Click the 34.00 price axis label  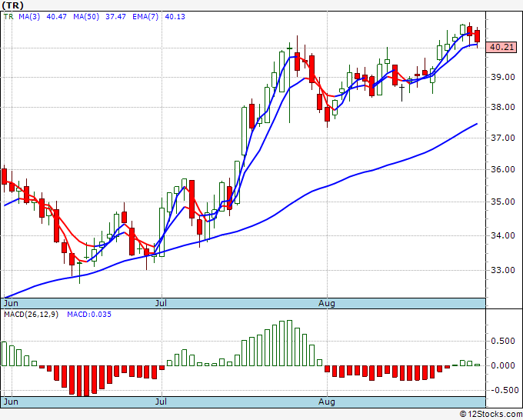click(503, 235)
